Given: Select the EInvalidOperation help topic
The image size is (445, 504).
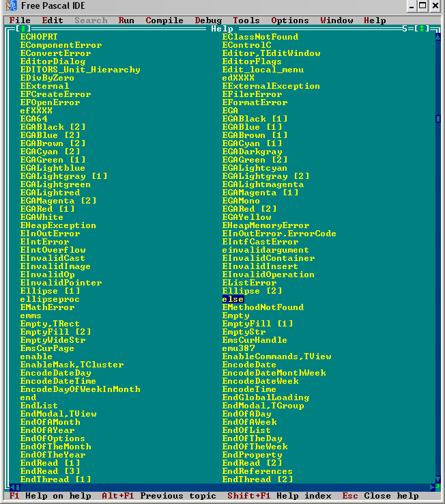Looking at the screenshot, I should (x=268, y=275).
